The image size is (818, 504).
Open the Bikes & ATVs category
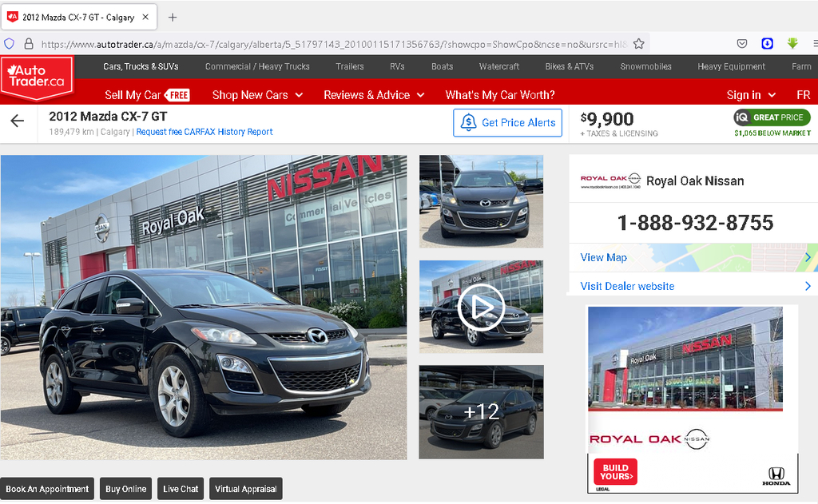click(x=569, y=66)
